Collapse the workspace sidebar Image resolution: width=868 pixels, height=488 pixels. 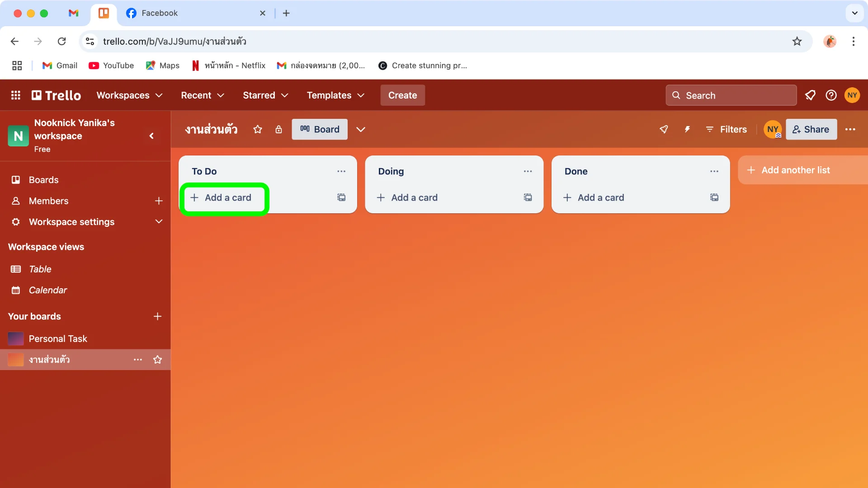click(x=151, y=136)
